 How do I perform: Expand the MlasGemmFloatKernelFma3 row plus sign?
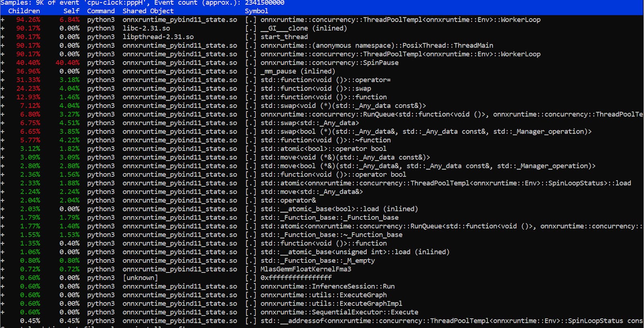pos(2,269)
